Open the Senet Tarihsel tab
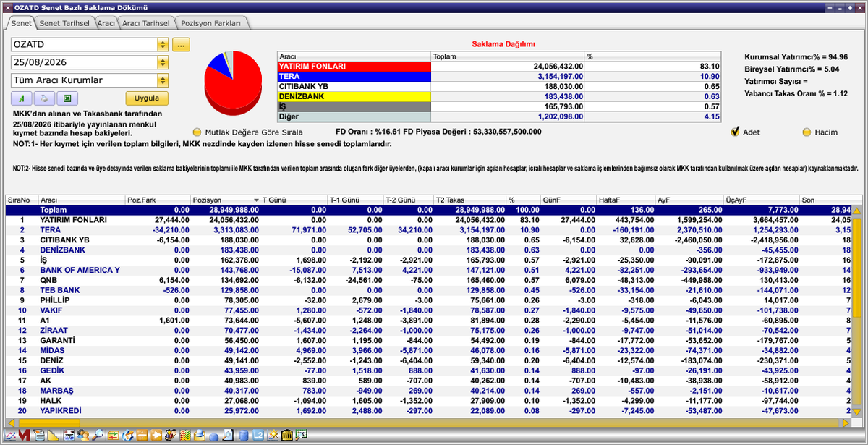This screenshot has height=445, width=868. (x=64, y=23)
